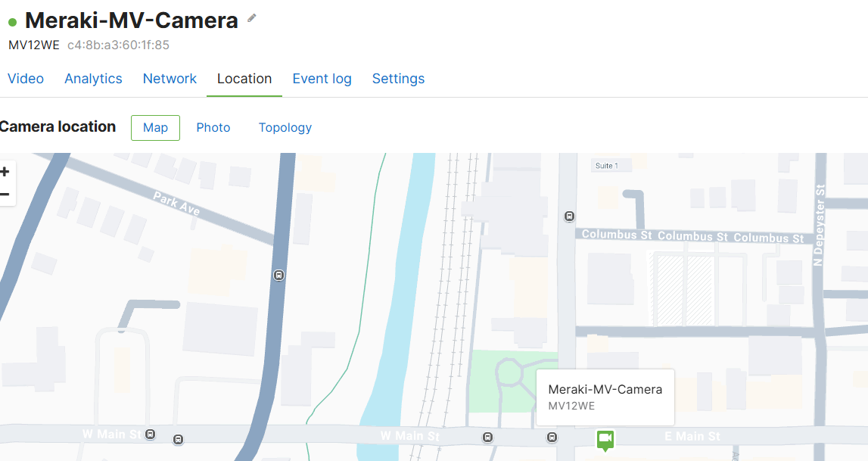Click the bus stop icon immediately left of the camera marker
The image size is (868, 461).
(x=552, y=438)
